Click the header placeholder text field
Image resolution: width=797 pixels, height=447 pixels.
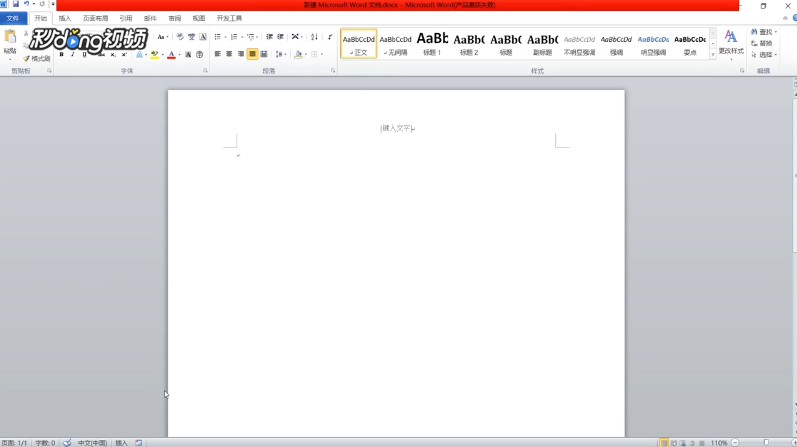[x=397, y=129]
